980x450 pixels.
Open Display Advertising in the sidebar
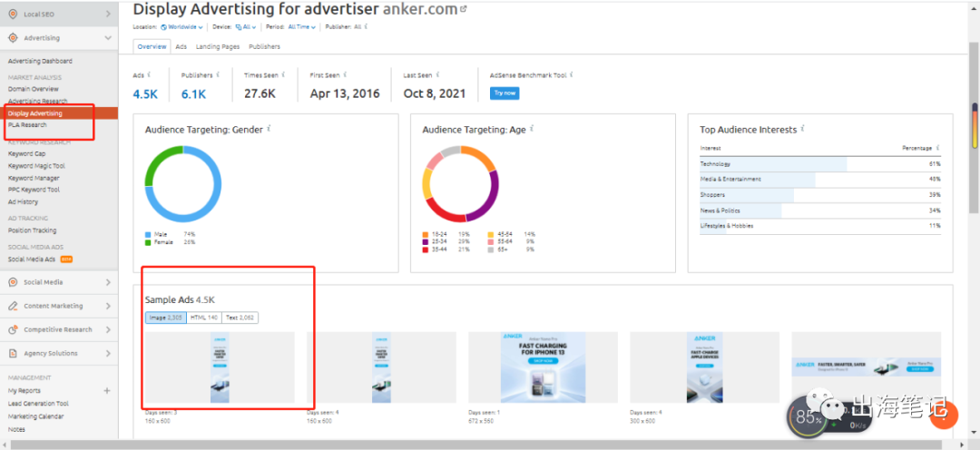click(x=59, y=113)
